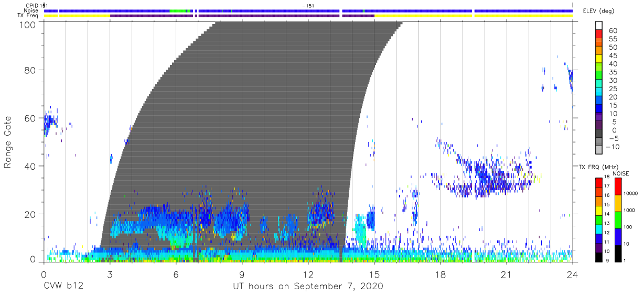Click the green 30–35 degree ELEV swatch
The width and height of the screenshot is (644, 297).
point(599,76)
